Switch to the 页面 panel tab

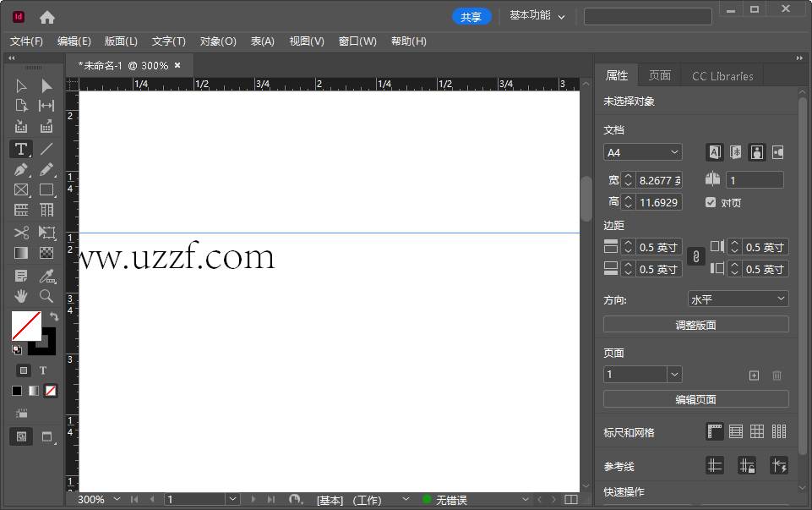click(x=660, y=75)
